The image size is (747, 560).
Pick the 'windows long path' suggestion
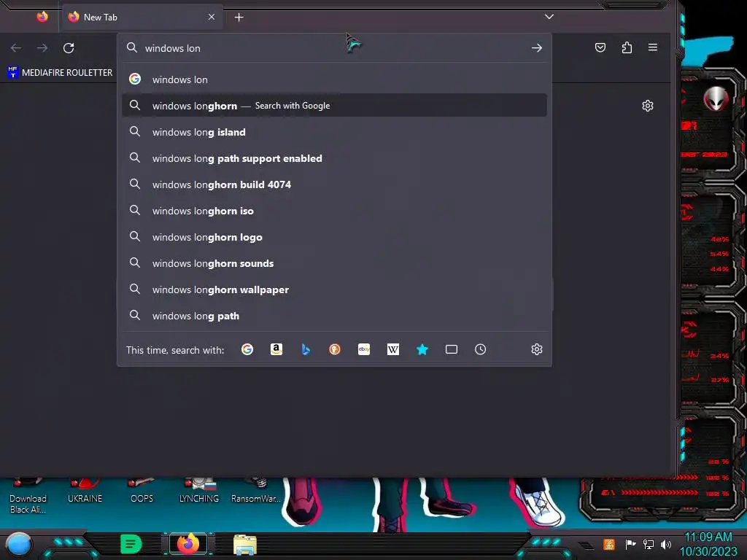(x=334, y=316)
